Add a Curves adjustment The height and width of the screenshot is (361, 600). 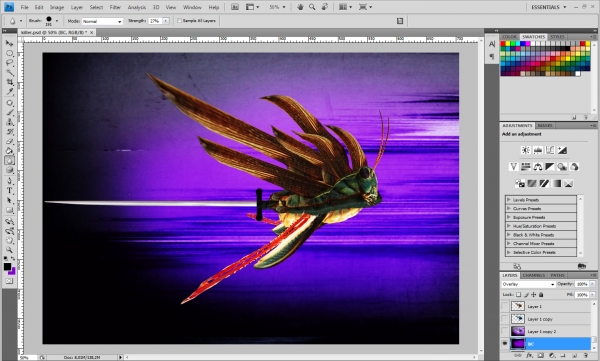(550, 150)
